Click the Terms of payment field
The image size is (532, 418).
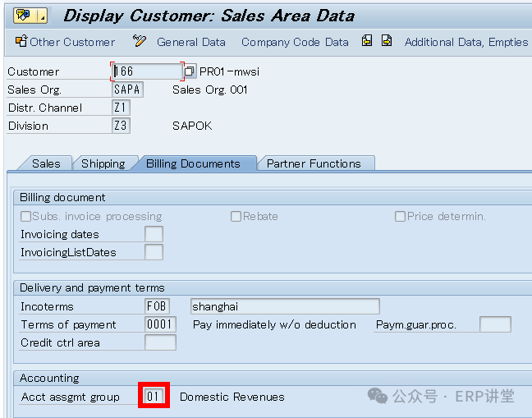(x=160, y=324)
